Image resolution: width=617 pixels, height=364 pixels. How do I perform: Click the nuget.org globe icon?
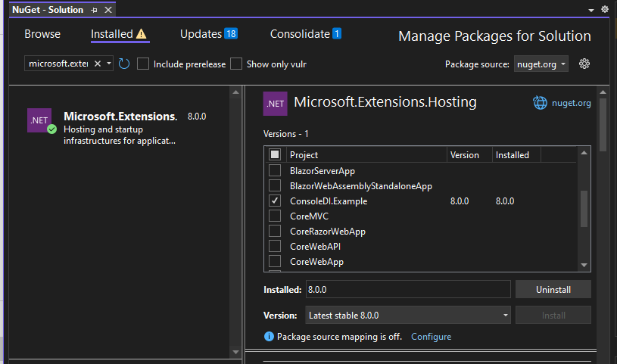(x=540, y=103)
